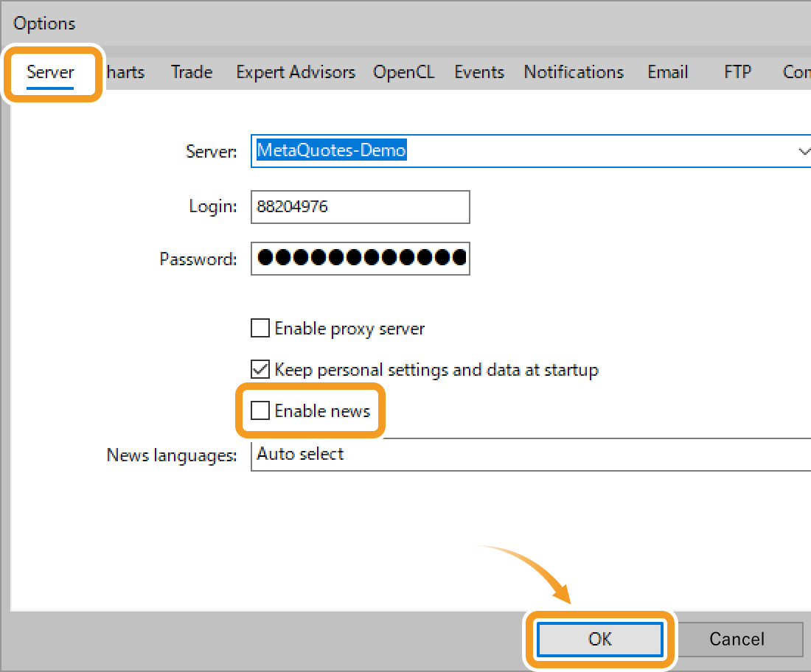This screenshot has width=811, height=672.
Task: Open the Notifications tab
Action: pos(574,72)
